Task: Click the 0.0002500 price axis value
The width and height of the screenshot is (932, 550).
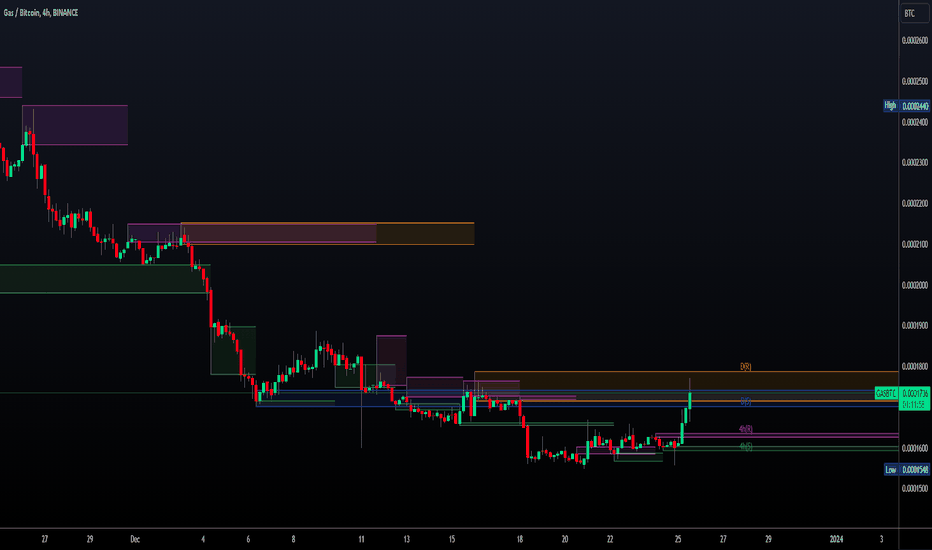Action: point(915,81)
